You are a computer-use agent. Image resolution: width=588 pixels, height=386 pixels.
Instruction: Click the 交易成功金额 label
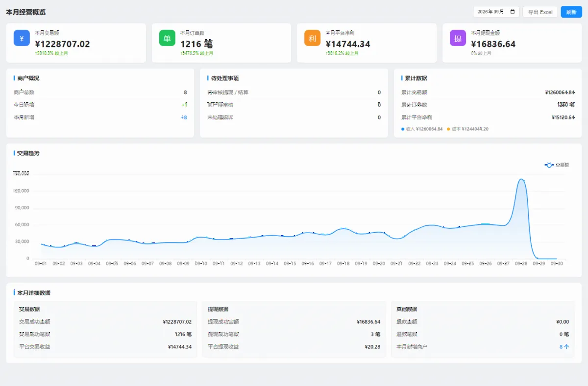[35, 322]
